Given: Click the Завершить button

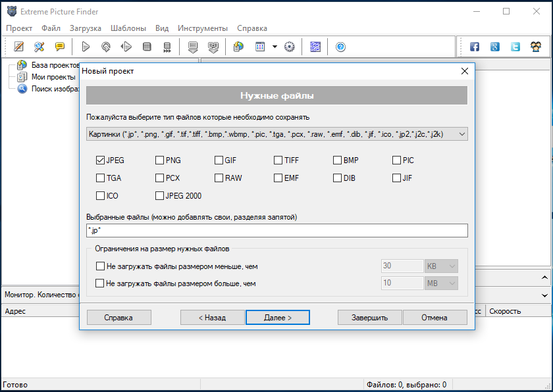Looking at the screenshot, I should tap(369, 317).
